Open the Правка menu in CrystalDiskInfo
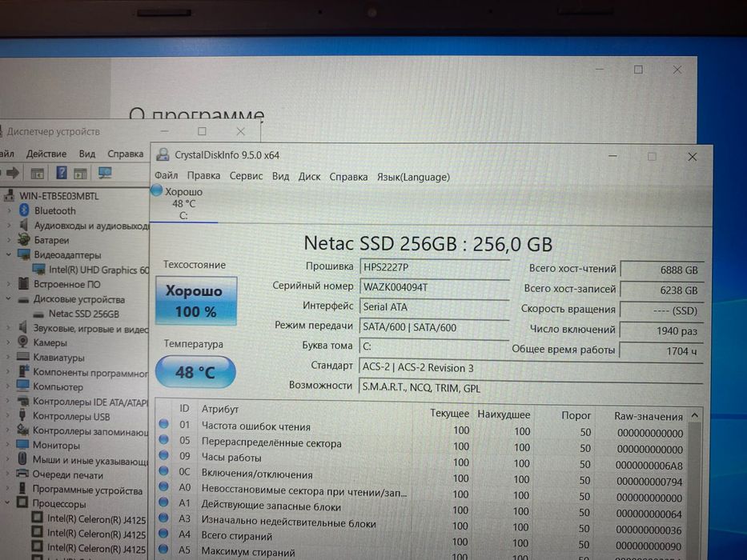The height and width of the screenshot is (560, 747). click(203, 176)
